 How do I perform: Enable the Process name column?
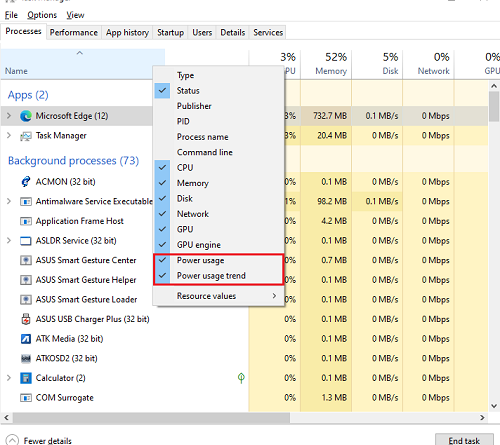(x=218, y=137)
